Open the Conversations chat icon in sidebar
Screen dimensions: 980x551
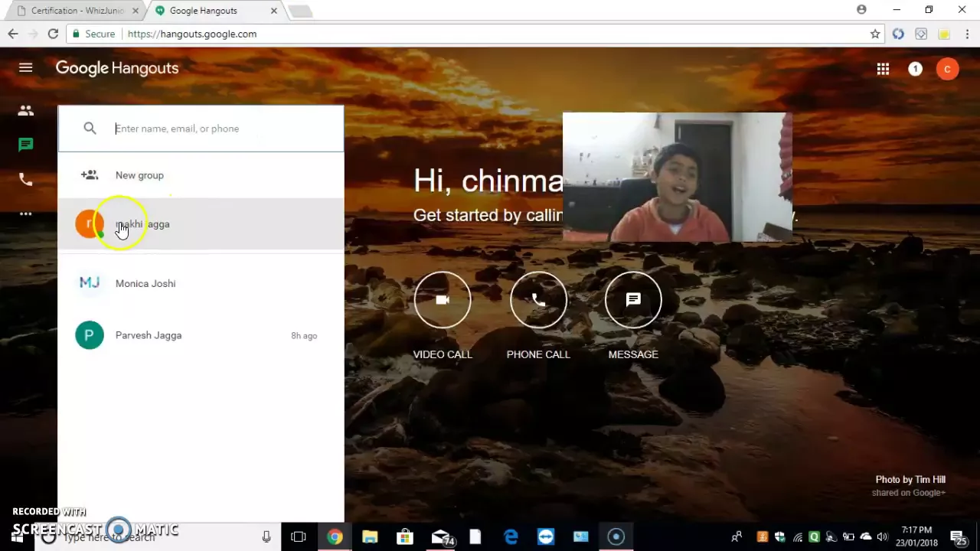(25, 145)
